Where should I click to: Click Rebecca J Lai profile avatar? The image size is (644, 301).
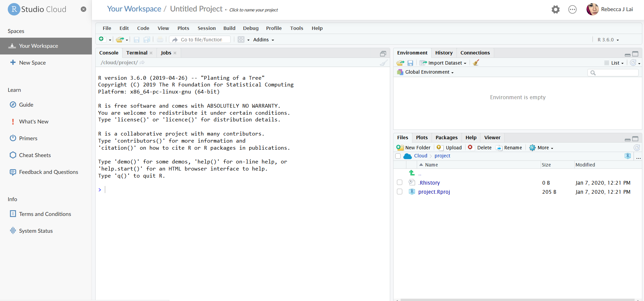(x=592, y=9)
